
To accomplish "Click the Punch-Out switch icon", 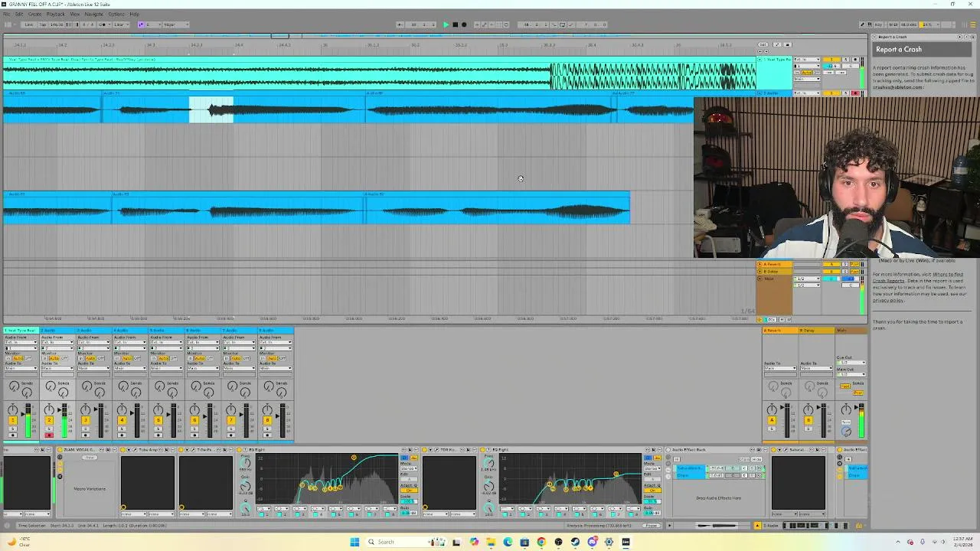I will tap(570, 24).
